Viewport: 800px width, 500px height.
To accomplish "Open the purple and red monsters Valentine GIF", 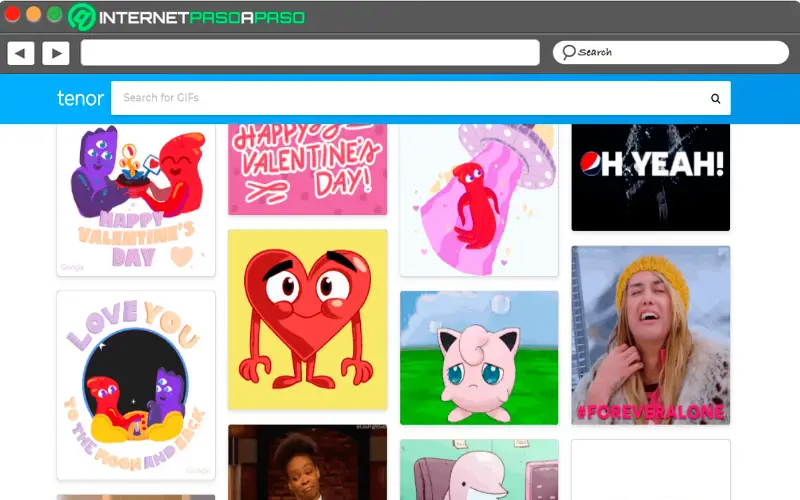I will [x=136, y=200].
